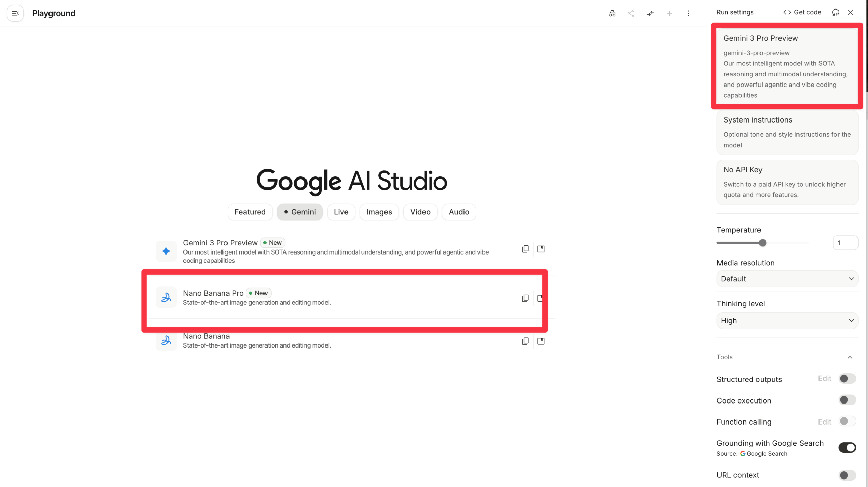Enable the Structured outputs toggle
Viewport: 868px width, 487px height.
(x=847, y=379)
